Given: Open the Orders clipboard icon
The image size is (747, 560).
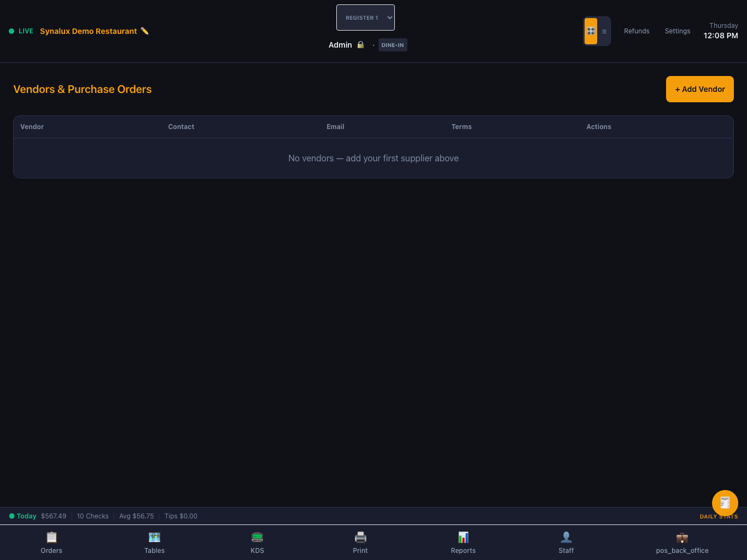Looking at the screenshot, I should click(51, 537).
